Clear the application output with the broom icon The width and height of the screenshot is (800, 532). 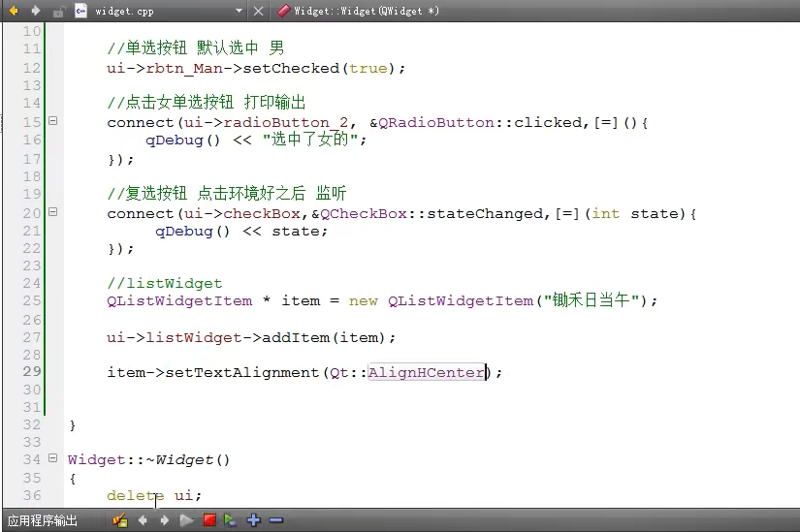click(x=120, y=520)
